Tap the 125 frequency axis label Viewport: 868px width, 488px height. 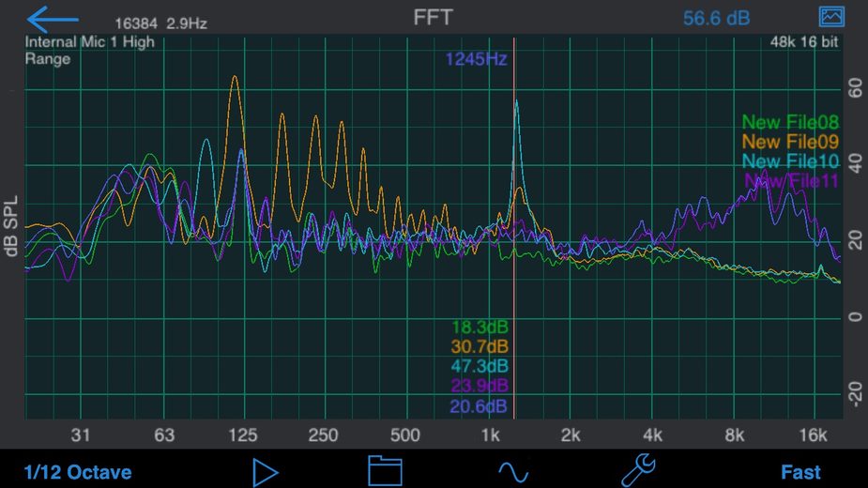pos(243,435)
